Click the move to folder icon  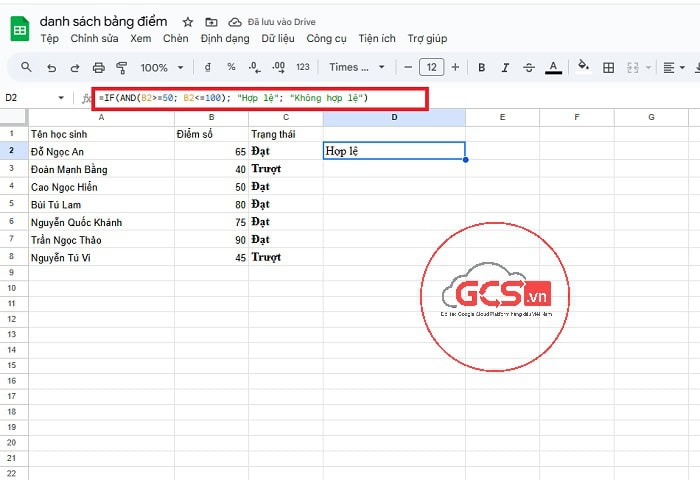click(x=210, y=21)
